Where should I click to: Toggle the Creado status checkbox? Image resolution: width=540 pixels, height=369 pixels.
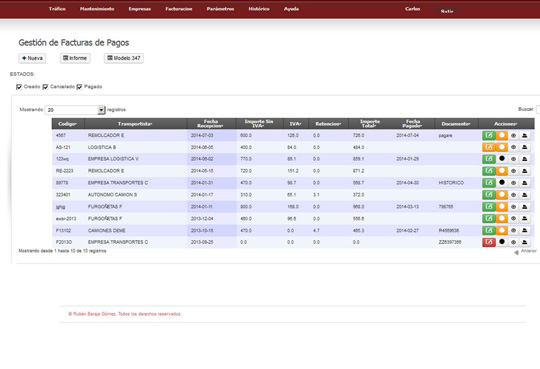pos(19,87)
